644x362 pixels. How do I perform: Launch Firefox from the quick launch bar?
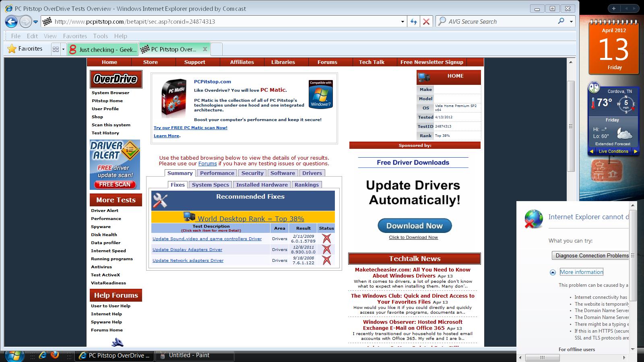[55, 355]
